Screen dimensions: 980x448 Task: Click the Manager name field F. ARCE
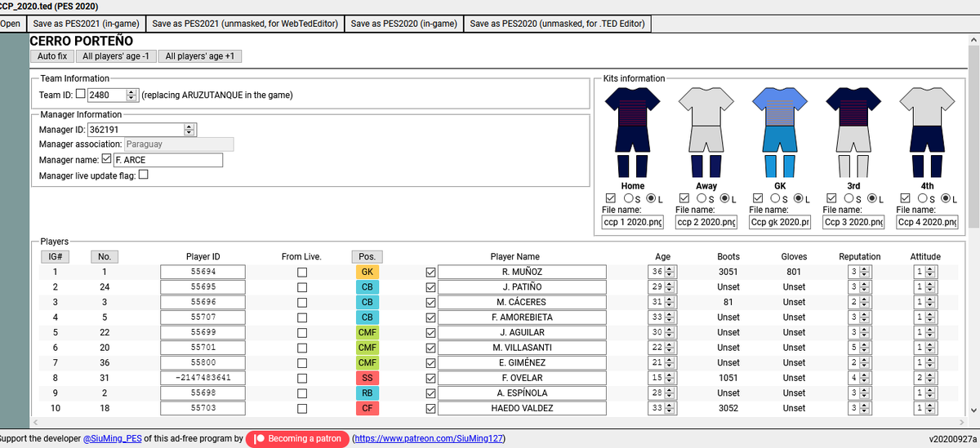tap(167, 160)
